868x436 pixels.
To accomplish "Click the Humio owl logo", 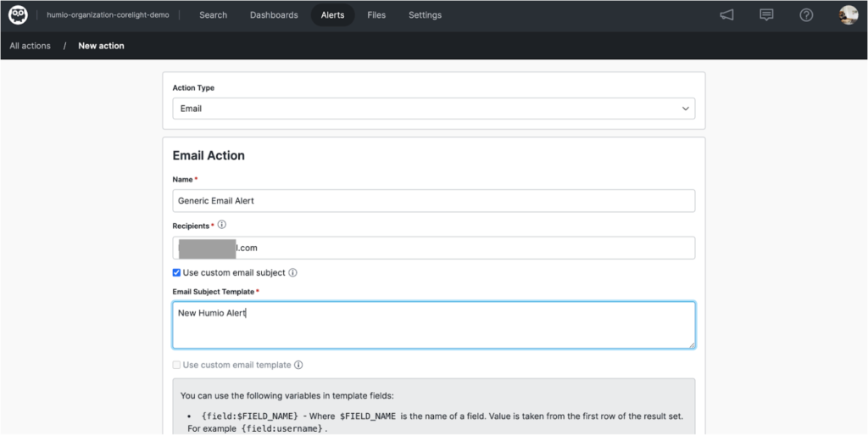I will coord(19,15).
